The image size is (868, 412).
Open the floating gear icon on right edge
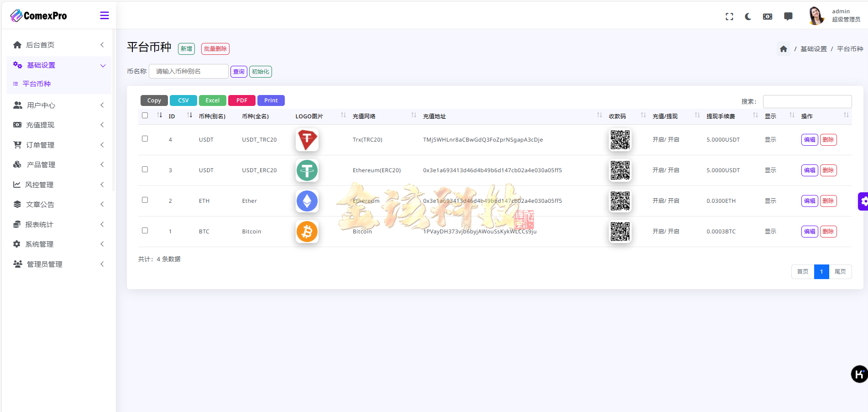(x=864, y=201)
